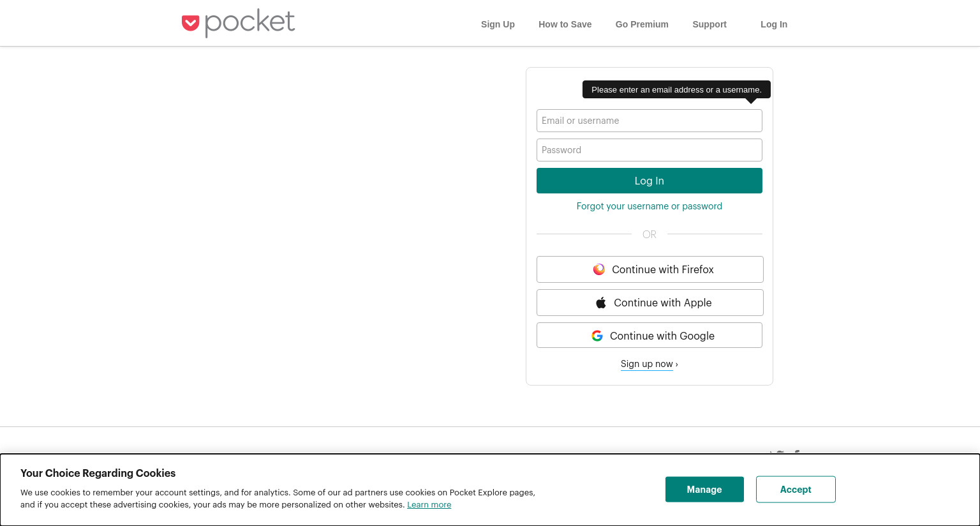Focus the Email or username field
Image resolution: width=980 pixels, height=526 pixels.
650,121
